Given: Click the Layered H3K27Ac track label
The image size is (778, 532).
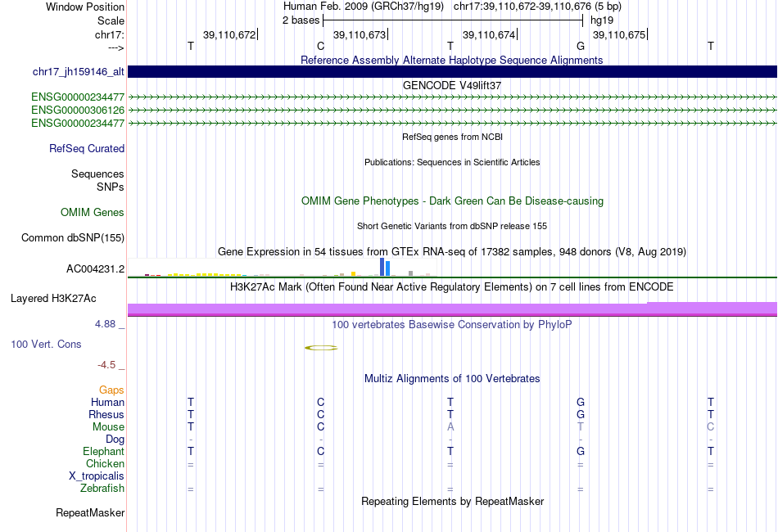Looking at the screenshot, I should [53, 299].
